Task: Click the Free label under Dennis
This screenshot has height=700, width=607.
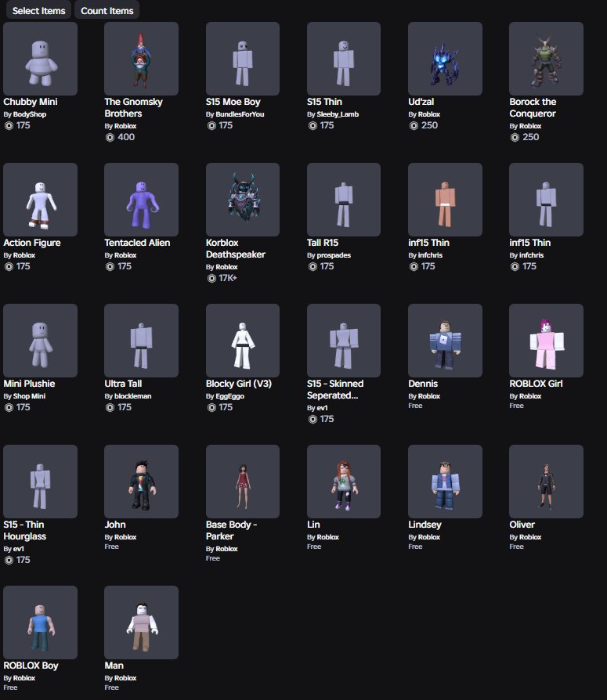Action: tap(415, 406)
